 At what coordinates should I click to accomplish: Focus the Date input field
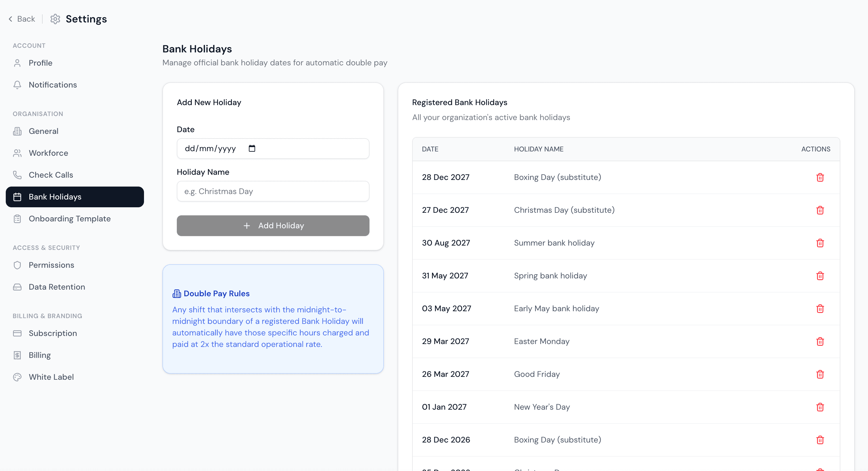pos(273,149)
